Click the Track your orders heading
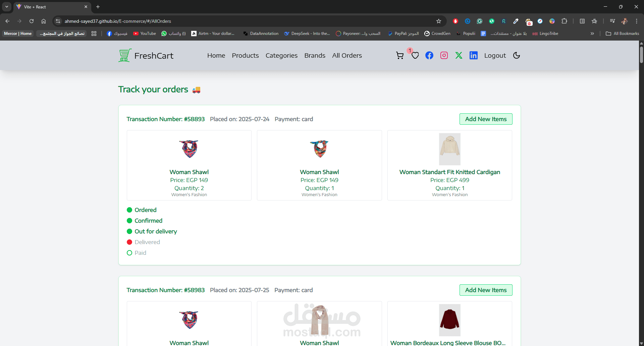 [x=159, y=90]
